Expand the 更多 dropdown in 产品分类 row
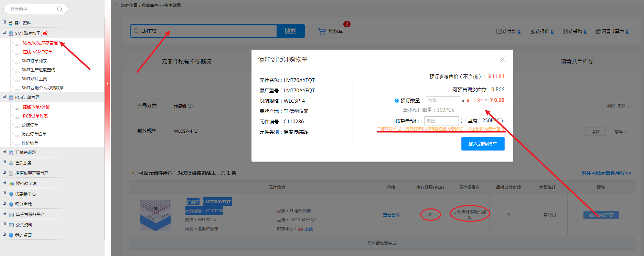Screen dimensions: 644x256 coord(623,106)
